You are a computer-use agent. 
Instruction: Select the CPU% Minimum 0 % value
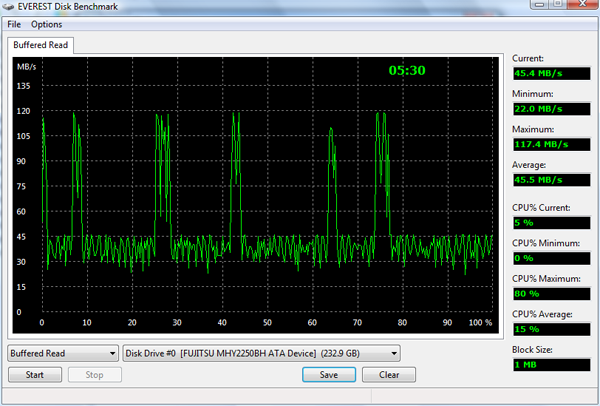pos(551,259)
